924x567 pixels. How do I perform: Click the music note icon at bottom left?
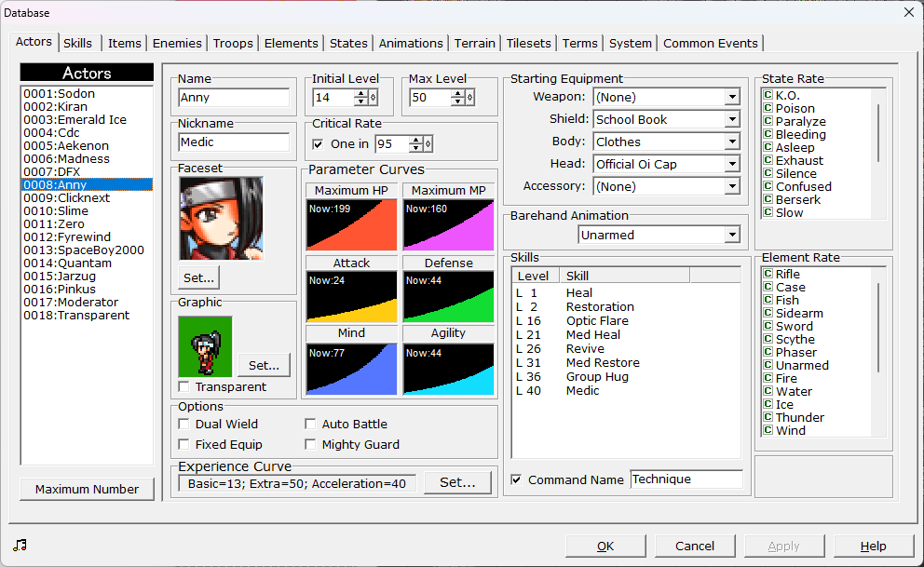20,546
